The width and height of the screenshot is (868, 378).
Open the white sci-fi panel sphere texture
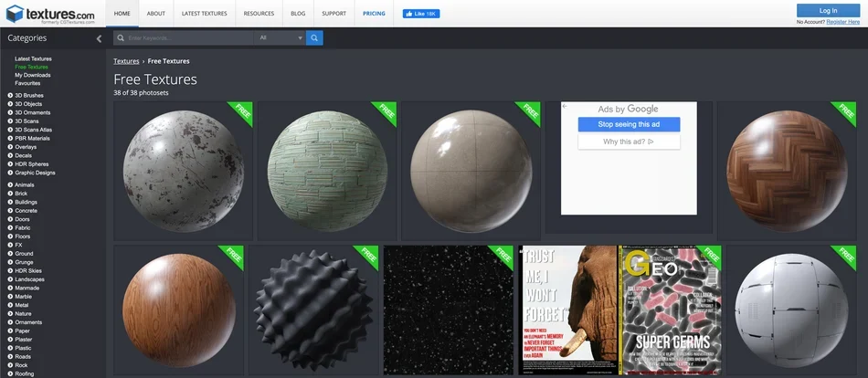(791, 310)
